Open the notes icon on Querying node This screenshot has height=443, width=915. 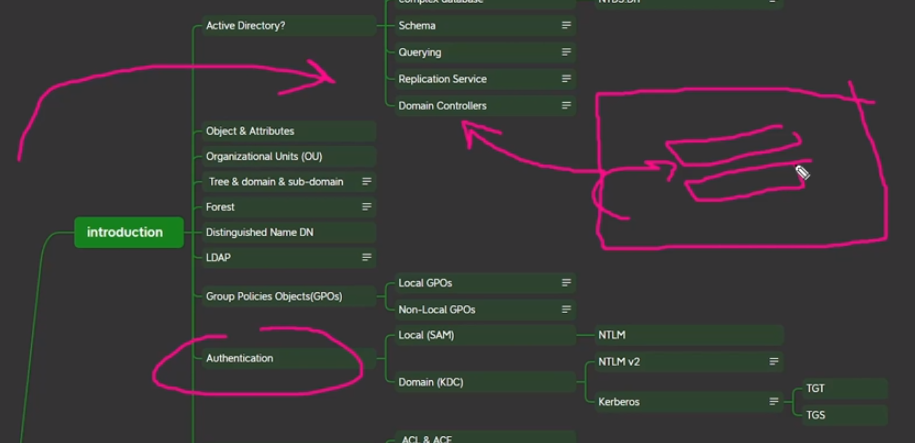566,52
